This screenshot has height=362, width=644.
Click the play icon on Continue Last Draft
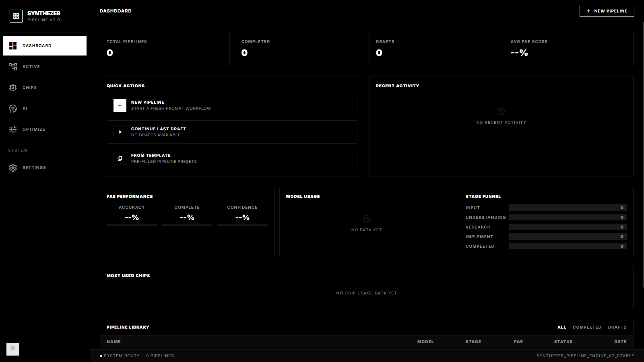click(x=120, y=132)
